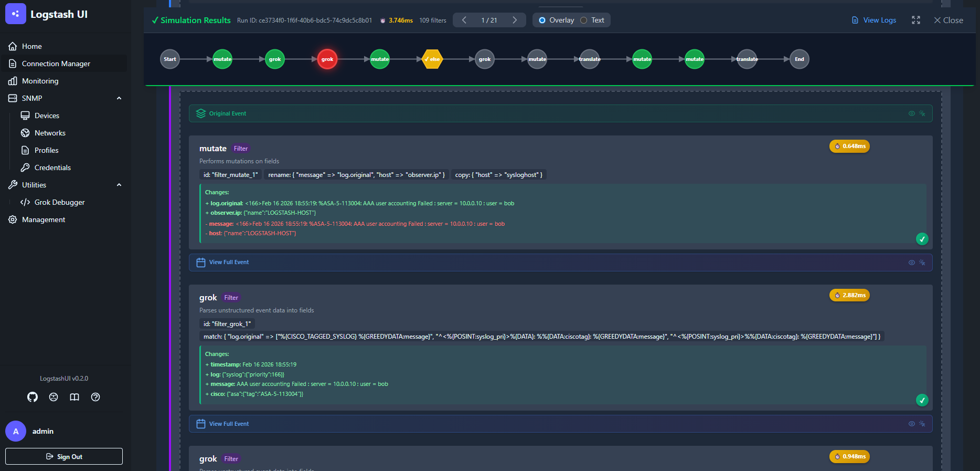Select the Text view radio button
980x471 pixels.
pyautogui.click(x=583, y=20)
